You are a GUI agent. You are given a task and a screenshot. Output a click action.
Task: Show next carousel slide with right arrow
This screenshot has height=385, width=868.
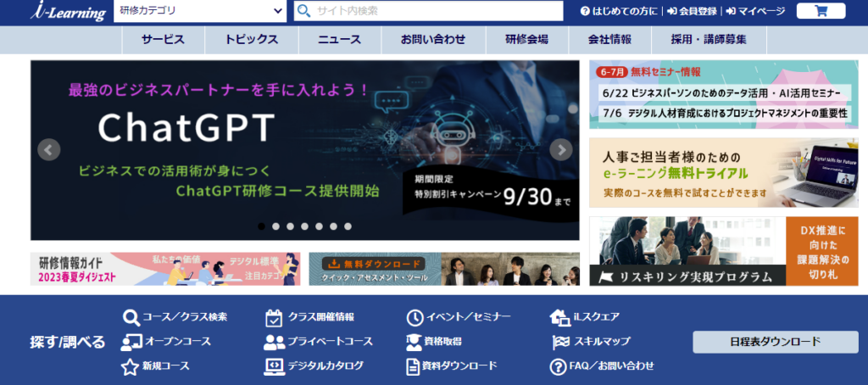pyautogui.click(x=560, y=150)
